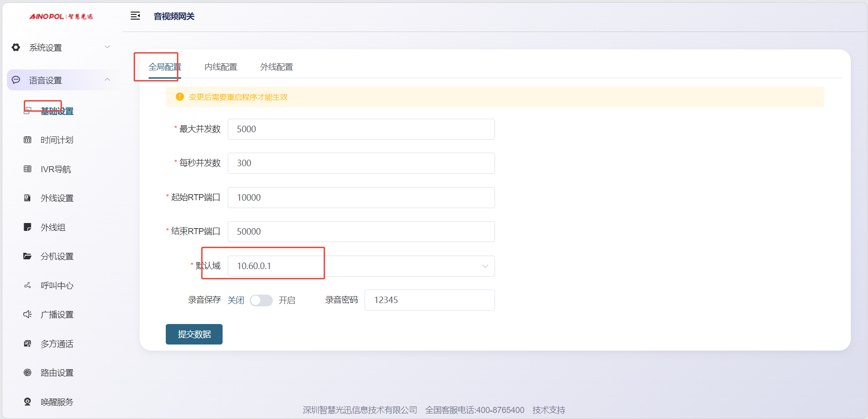This screenshot has width=868, height=419.
Task: Click the sidebar collapse hamburger icon
Action: 135,16
